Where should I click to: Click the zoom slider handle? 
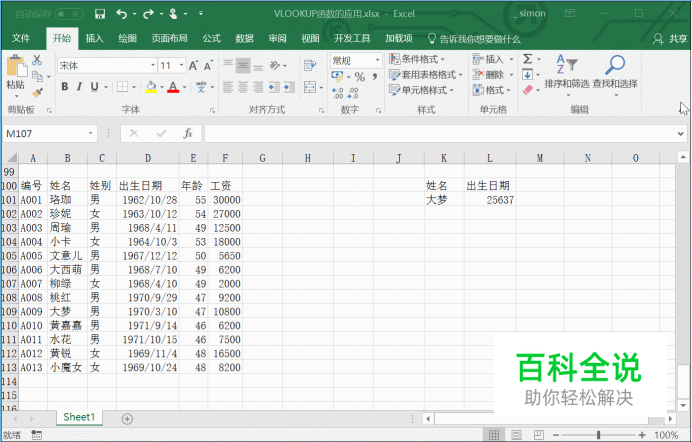point(598,435)
